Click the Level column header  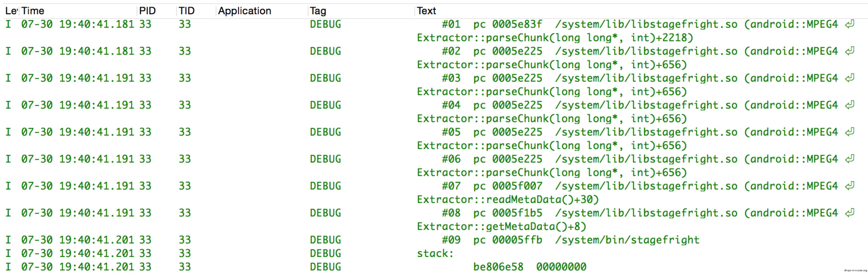coord(11,11)
